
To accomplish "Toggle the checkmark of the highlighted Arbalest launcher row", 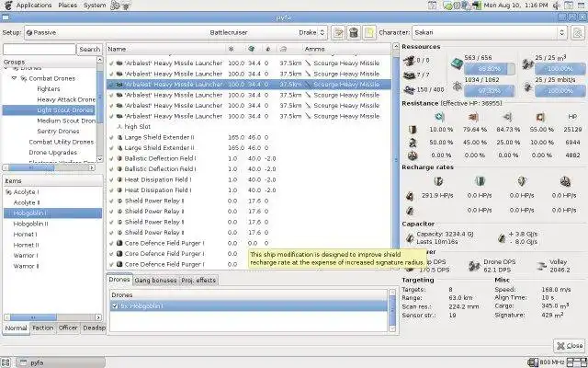I will tap(111, 85).
